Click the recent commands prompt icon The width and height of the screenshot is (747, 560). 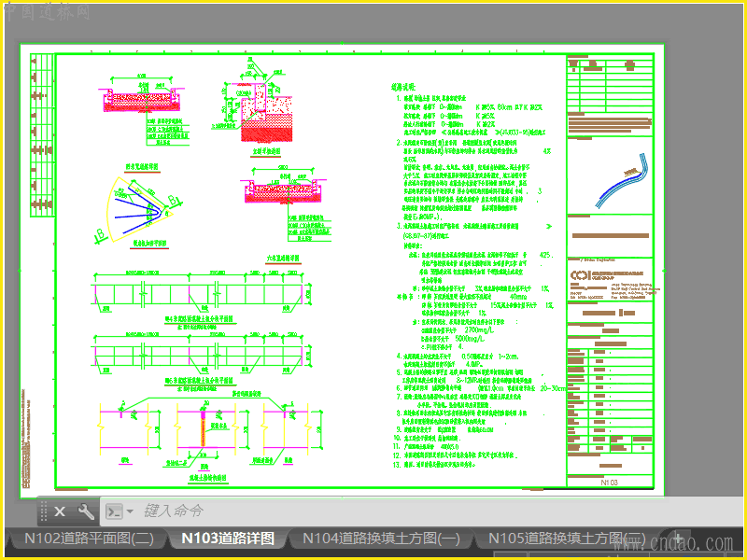pyautogui.click(x=114, y=511)
